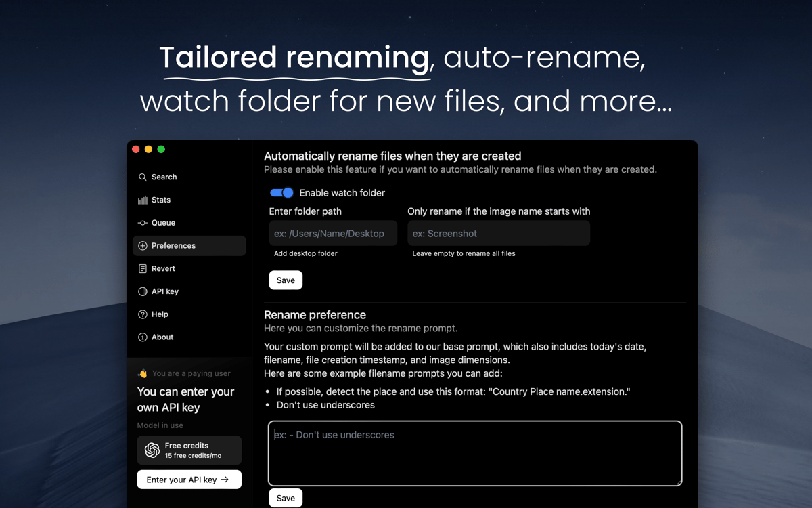Focus the folder path input field
Image resolution: width=812 pixels, height=508 pixels.
point(333,234)
